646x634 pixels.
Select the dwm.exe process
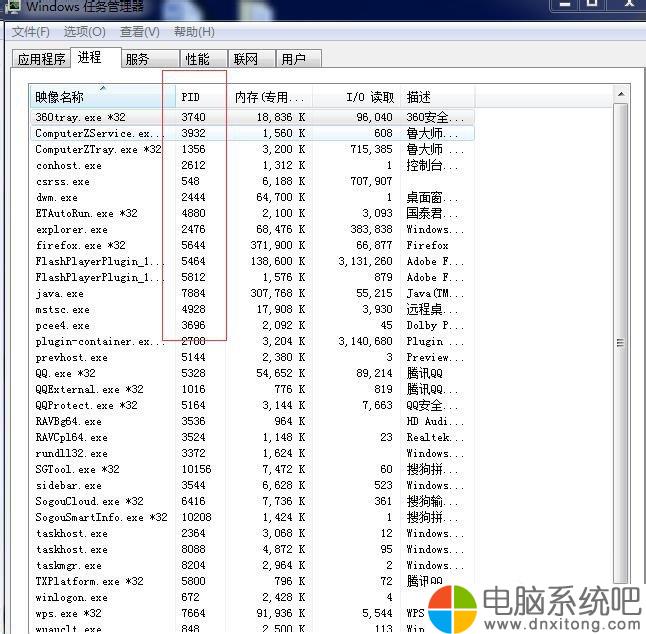[252, 197]
